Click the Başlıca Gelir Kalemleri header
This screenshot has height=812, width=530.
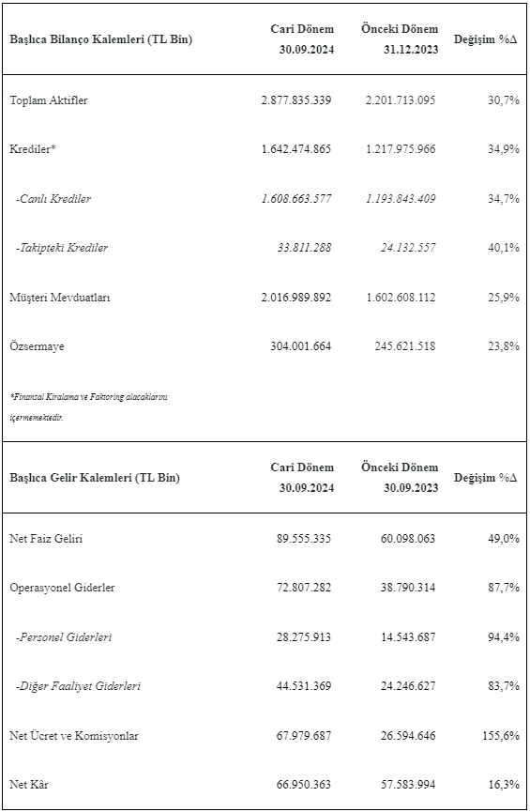pos(95,478)
